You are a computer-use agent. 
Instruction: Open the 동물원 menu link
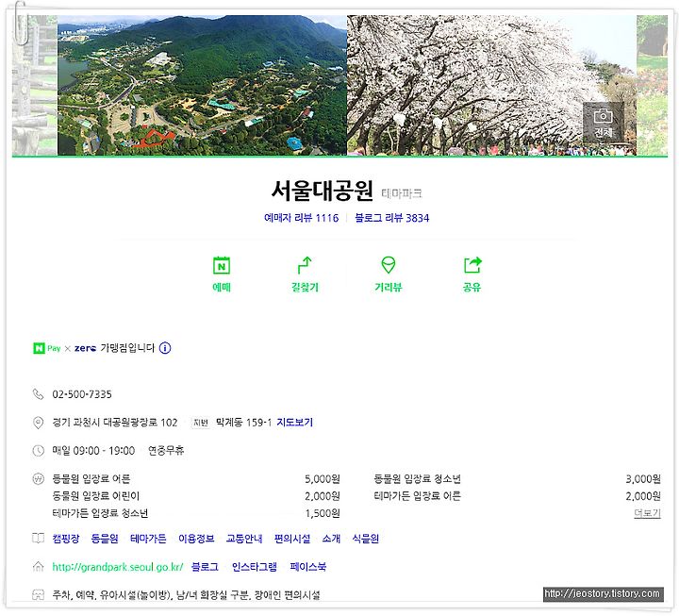(105, 539)
